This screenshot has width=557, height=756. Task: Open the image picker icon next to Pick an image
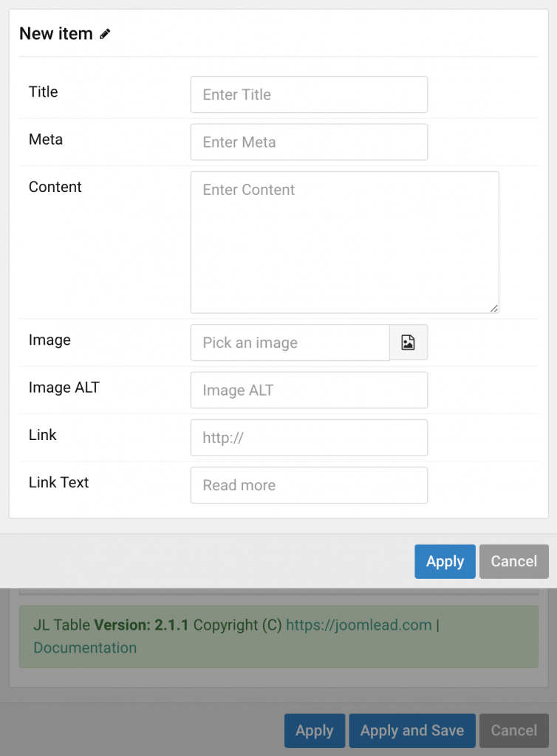pyautogui.click(x=409, y=342)
